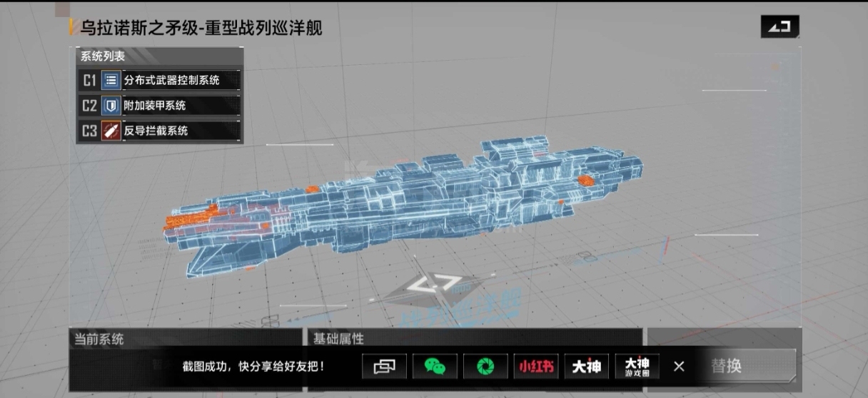
Task: Select 分布式武器控制系统 in the system list
Action: pos(171,81)
